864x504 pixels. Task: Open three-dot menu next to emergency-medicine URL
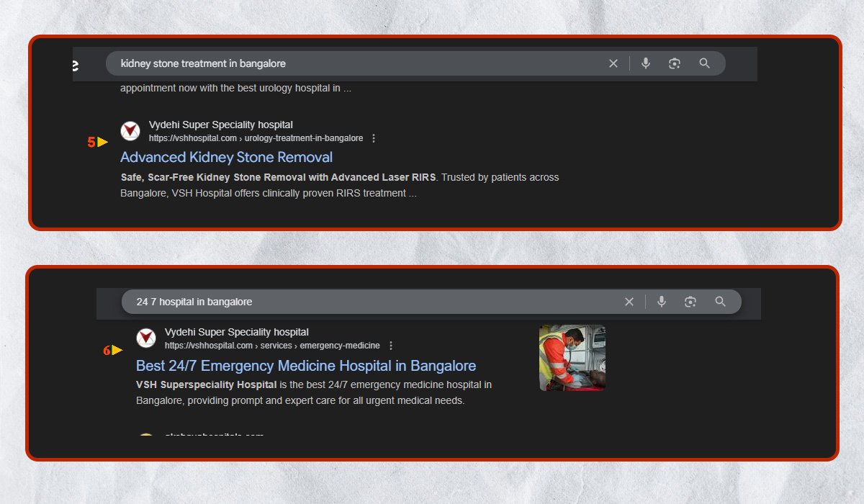[x=391, y=346]
